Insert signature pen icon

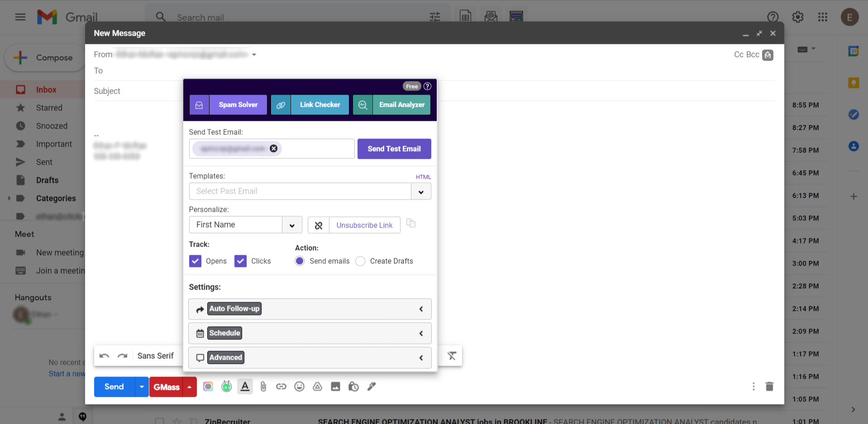coord(372,386)
